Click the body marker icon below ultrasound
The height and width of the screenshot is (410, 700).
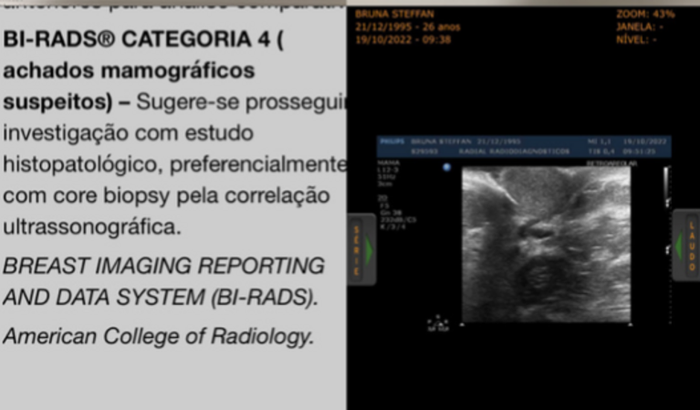tap(437, 323)
